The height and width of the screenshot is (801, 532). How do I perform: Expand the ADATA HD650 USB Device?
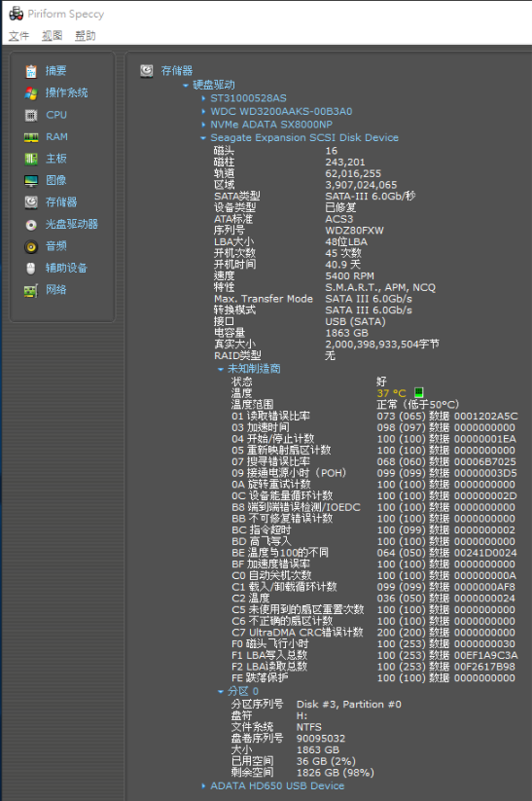(x=203, y=785)
